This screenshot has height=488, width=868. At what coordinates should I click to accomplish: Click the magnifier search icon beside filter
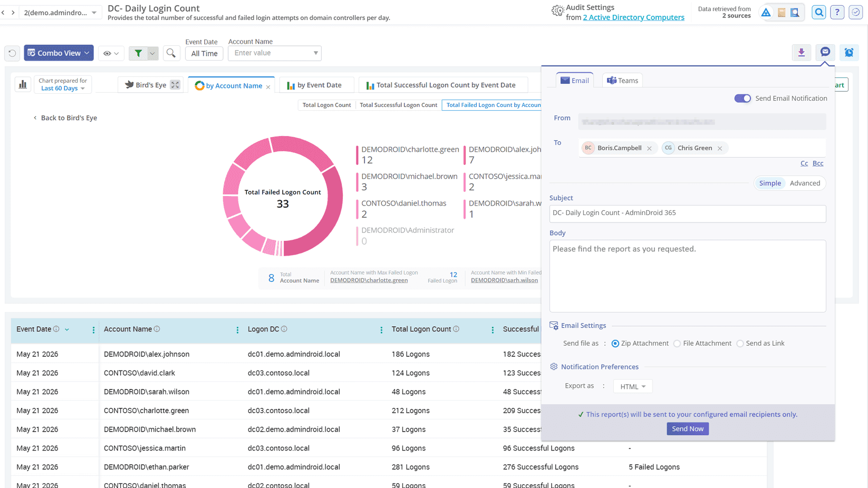[171, 53]
